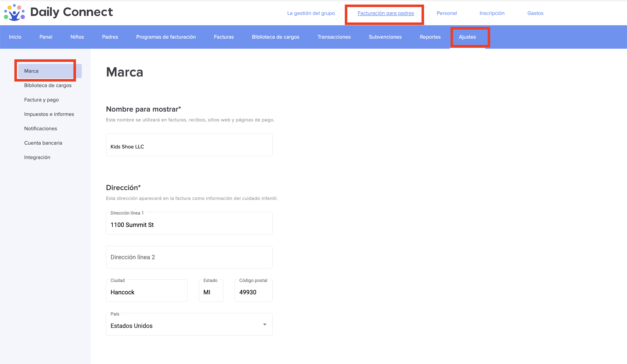Open La gestión del grupo link
Image resolution: width=627 pixels, height=364 pixels.
[x=311, y=13]
